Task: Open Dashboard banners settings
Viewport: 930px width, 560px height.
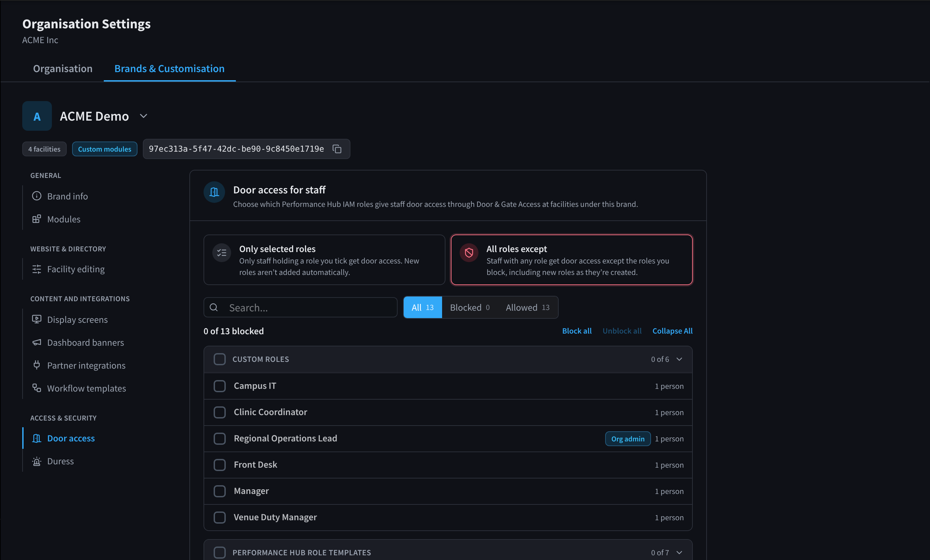Action: tap(85, 343)
